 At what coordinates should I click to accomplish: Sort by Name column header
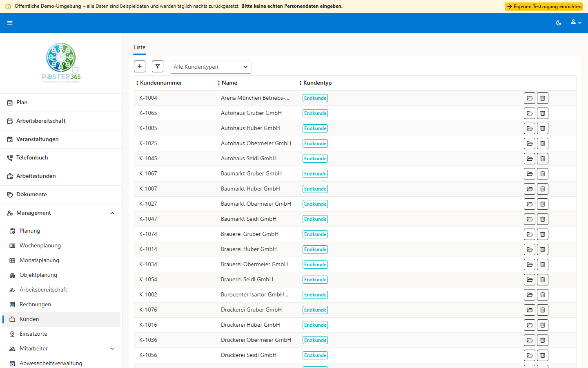point(229,83)
